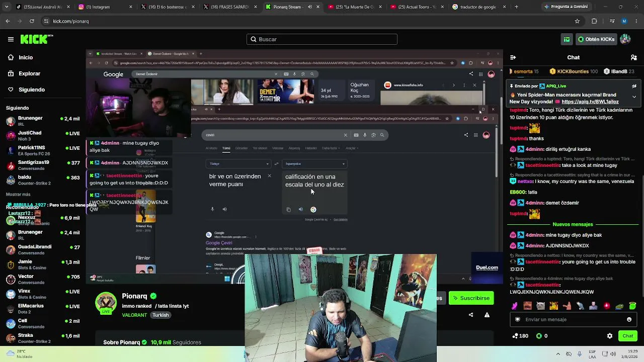
Task: Show more followed channels with Mostrar más
Action: [18, 194]
